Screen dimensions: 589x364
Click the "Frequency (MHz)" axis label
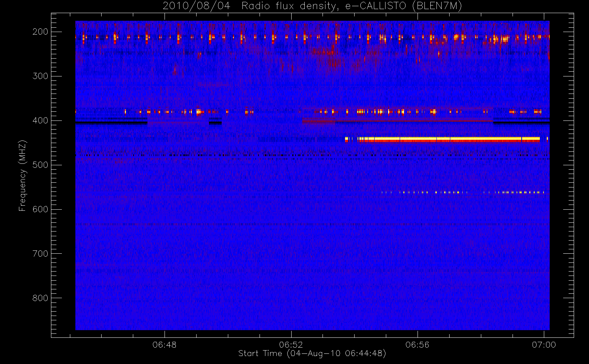pyautogui.click(x=23, y=175)
